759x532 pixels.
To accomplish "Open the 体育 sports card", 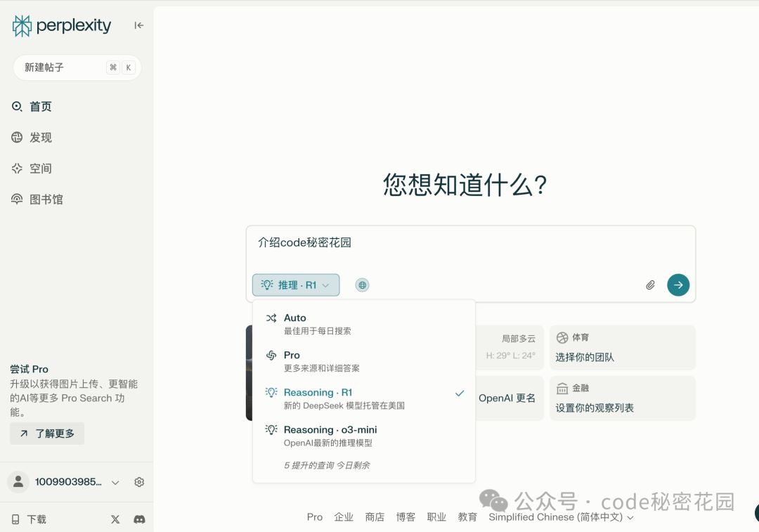I will pyautogui.click(x=623, y=348).
